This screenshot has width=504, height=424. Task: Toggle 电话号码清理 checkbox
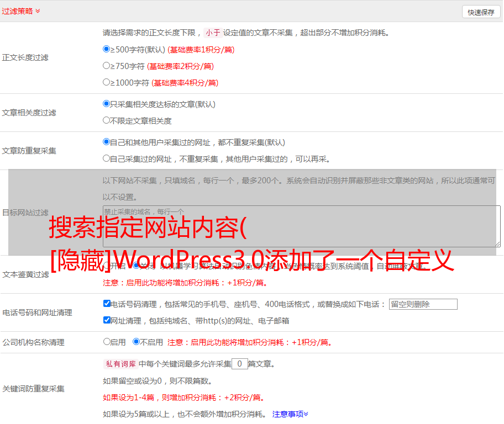click(107, 304)
